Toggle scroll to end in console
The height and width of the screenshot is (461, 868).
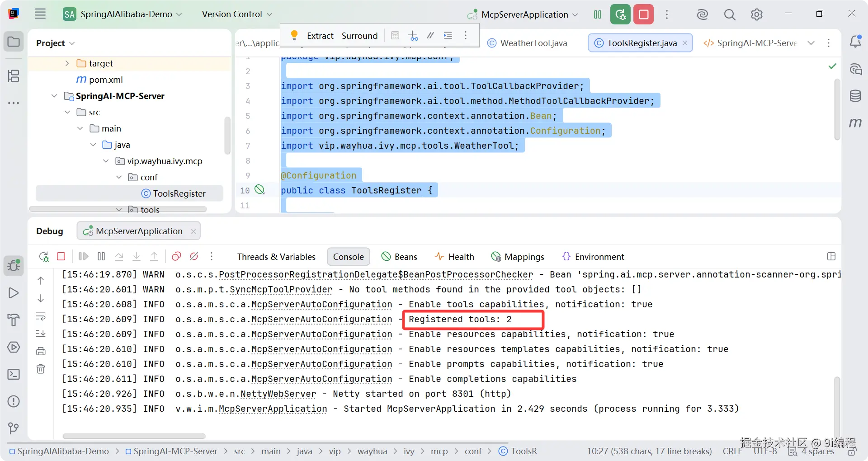[x=41, y=334]
